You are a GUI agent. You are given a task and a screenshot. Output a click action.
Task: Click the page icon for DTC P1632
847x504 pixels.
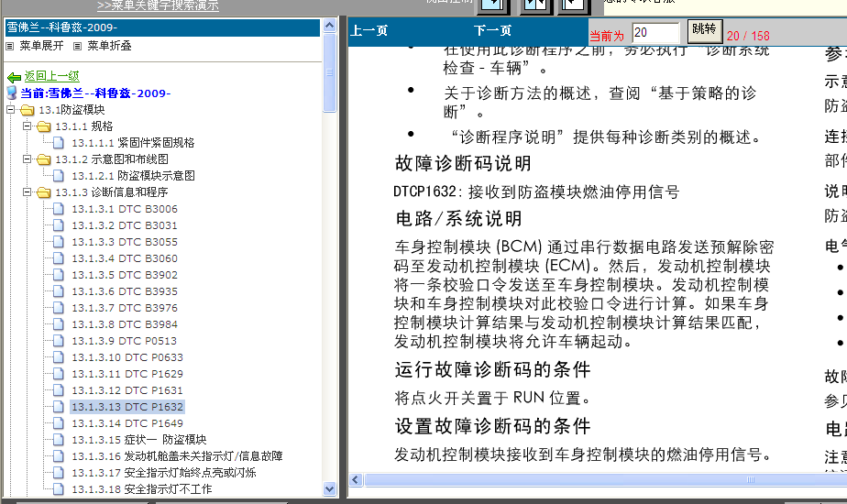coord(59,406)
